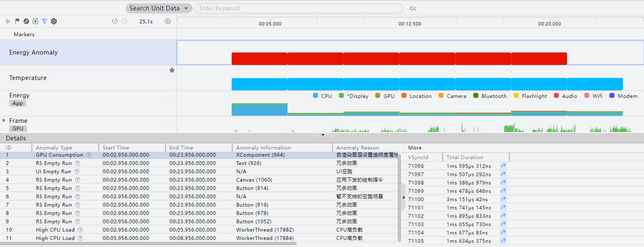Viewport: 644px width, 247px height.
Task: Click the zoom in plus icon
Action: tap(167, 21)
